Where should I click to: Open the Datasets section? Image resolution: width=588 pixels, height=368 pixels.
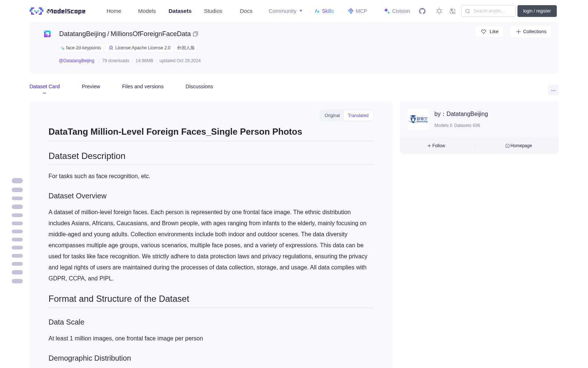click(180, 11)
